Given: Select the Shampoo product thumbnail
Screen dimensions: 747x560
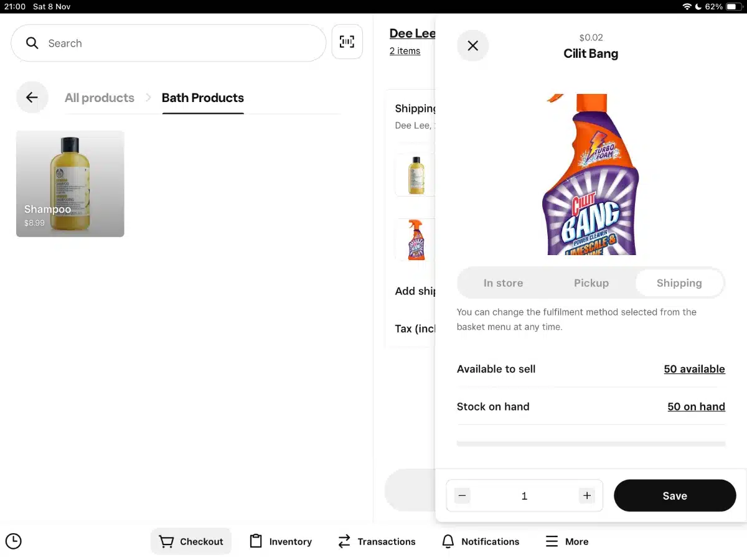Looking at the screenshot, I should (70, 184).
